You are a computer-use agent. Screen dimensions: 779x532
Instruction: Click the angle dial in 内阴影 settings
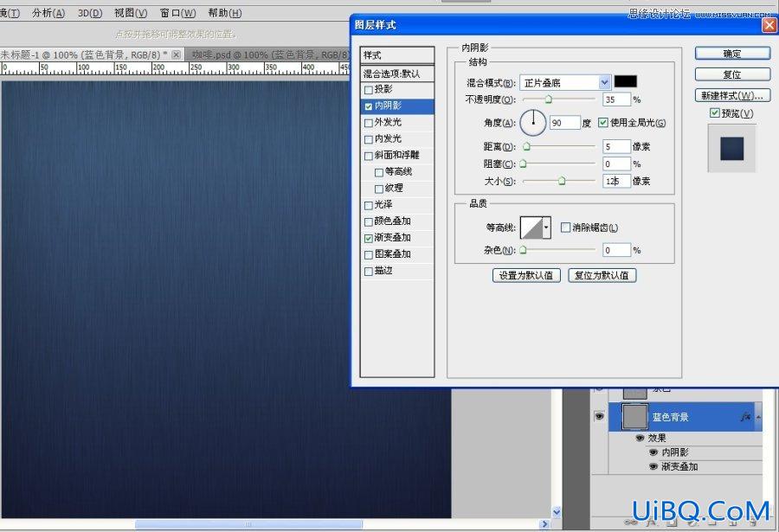click(x=533, y=122)
